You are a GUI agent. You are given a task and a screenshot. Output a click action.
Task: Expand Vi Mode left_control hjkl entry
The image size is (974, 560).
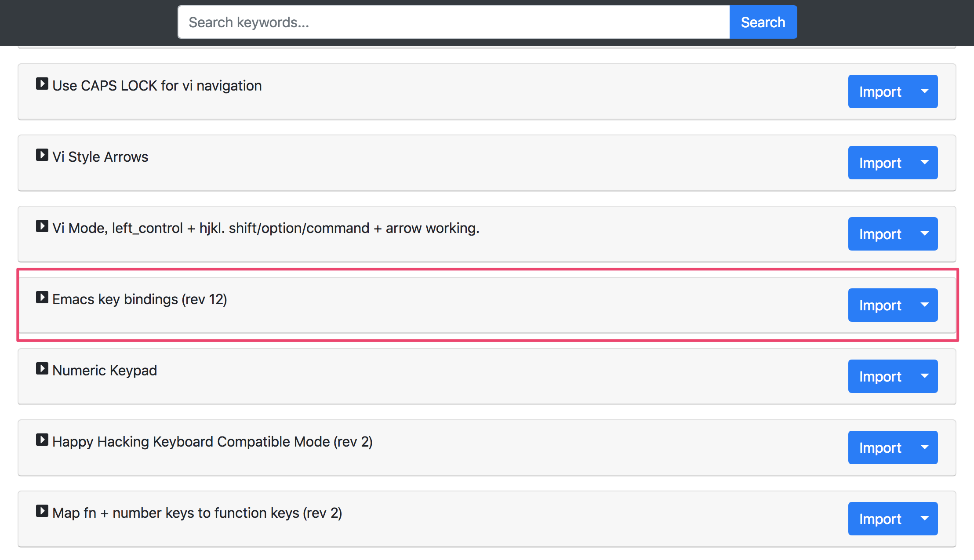tap(42, 226)
